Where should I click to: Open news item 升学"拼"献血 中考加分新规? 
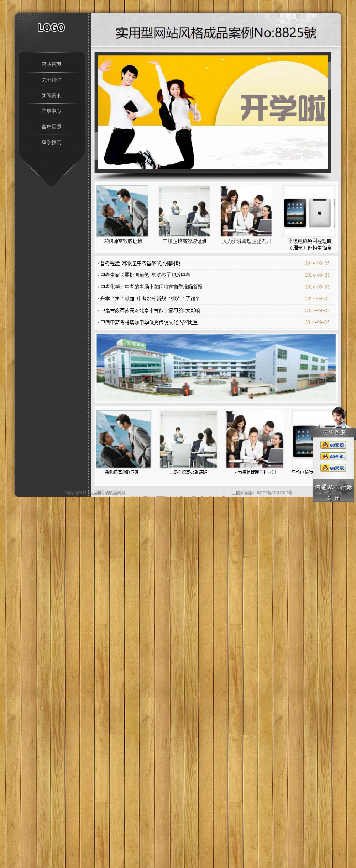pos(150,299)
